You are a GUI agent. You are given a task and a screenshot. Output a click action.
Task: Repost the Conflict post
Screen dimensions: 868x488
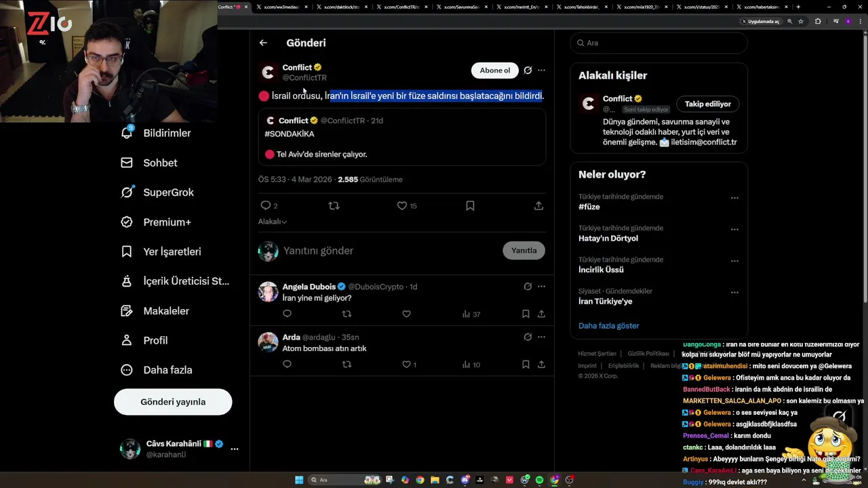[x=334, y=205]
